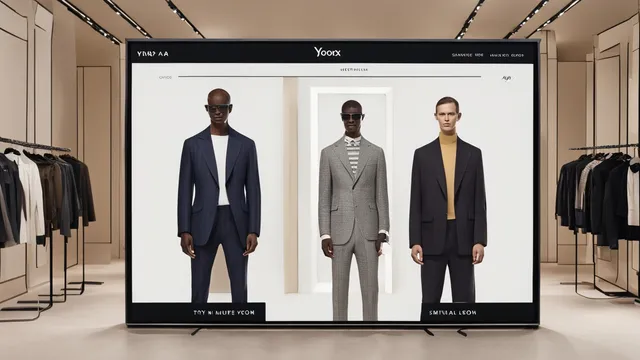Open the far-right header menu link
Viewport: 640px width, 360px height.
click(507, 55)
